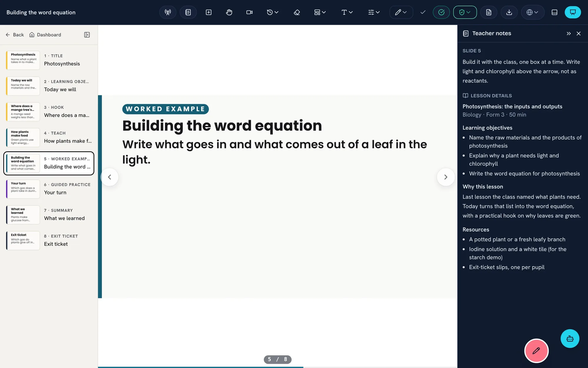This screenshot has height=368, width=588.
Task: Open the Dashboard link
Action: point(45,35)
